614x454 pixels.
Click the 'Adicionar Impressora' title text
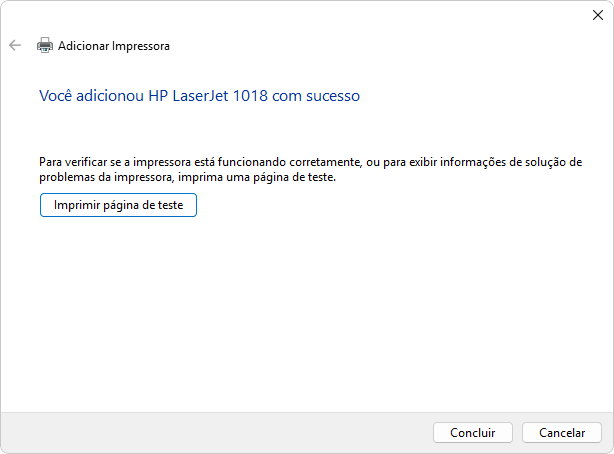click(x=114, y=46)
